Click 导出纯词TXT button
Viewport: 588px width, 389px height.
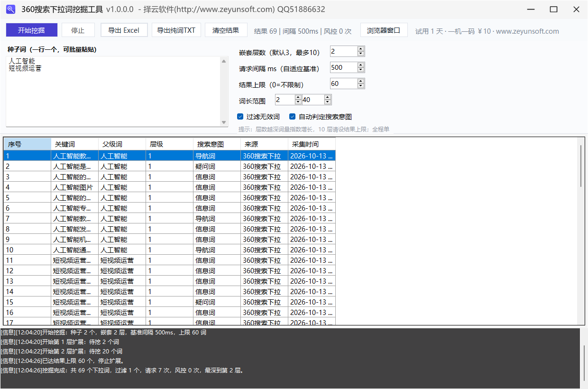[x=176, y=30]
